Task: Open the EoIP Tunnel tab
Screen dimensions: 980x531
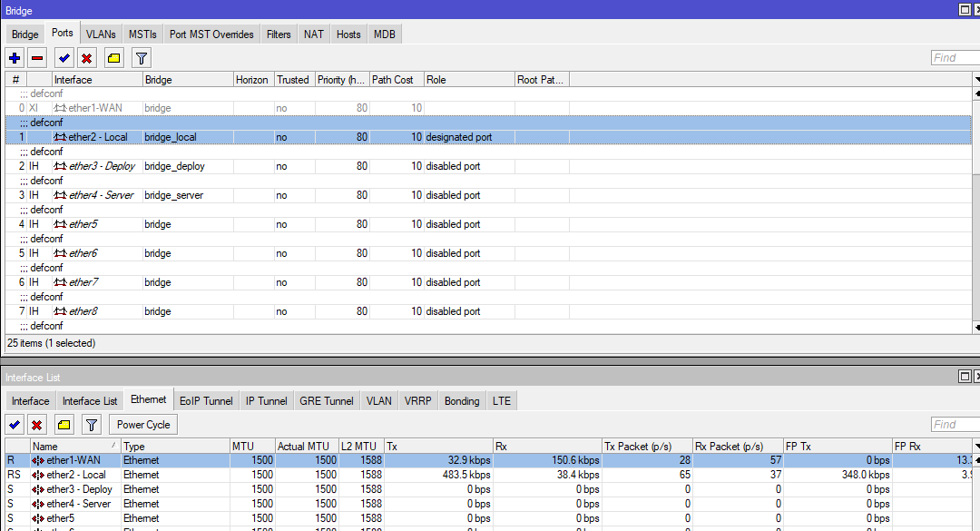Action: [x=206, y=401]
